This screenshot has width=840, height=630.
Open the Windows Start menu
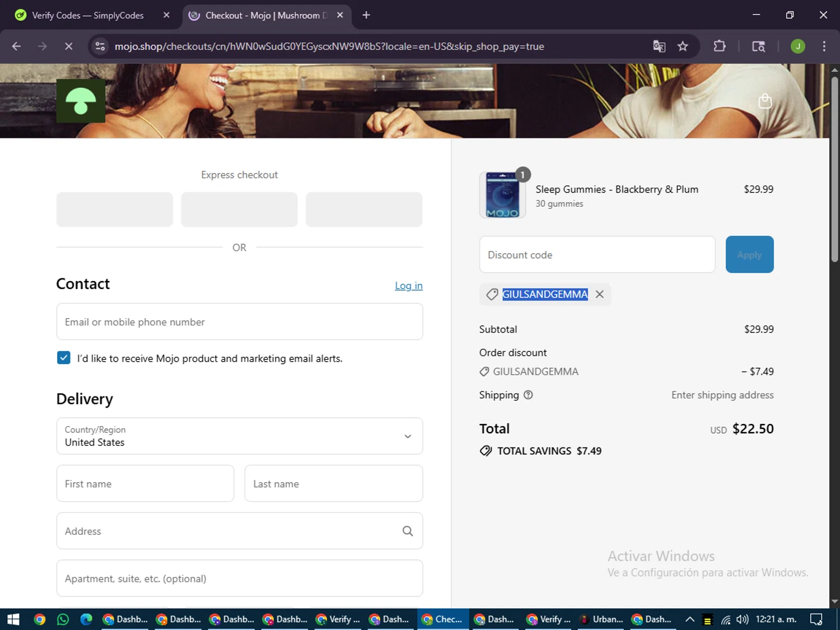click(x=13, y=619)
